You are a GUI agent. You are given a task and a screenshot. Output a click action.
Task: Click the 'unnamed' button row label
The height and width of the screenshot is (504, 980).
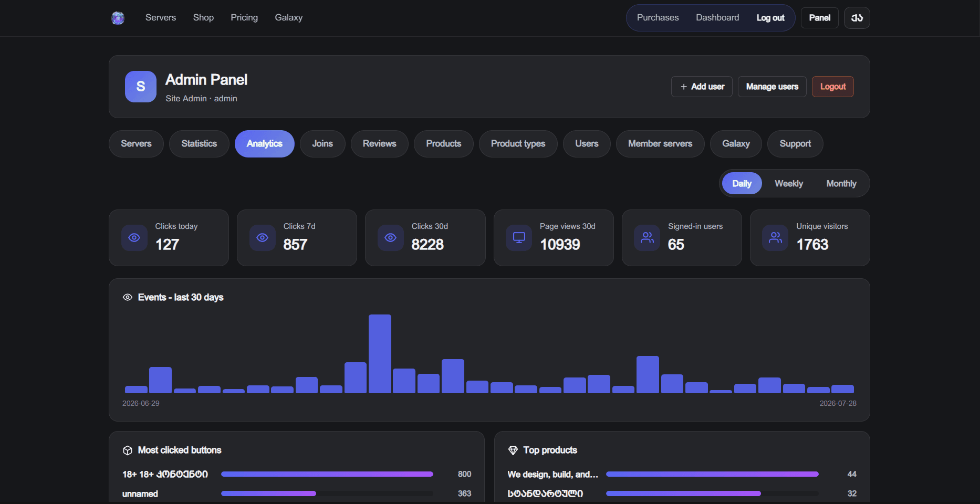(140, 494)
